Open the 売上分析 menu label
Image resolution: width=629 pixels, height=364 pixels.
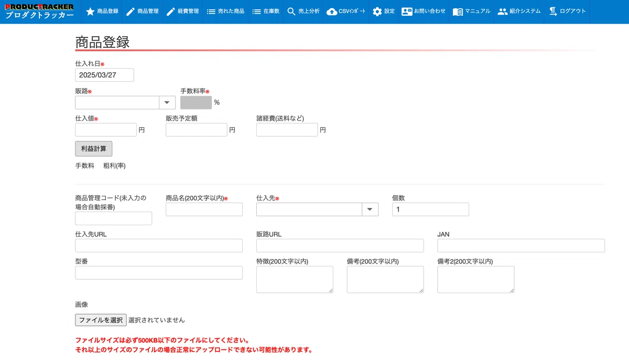[x=309, y=12]
